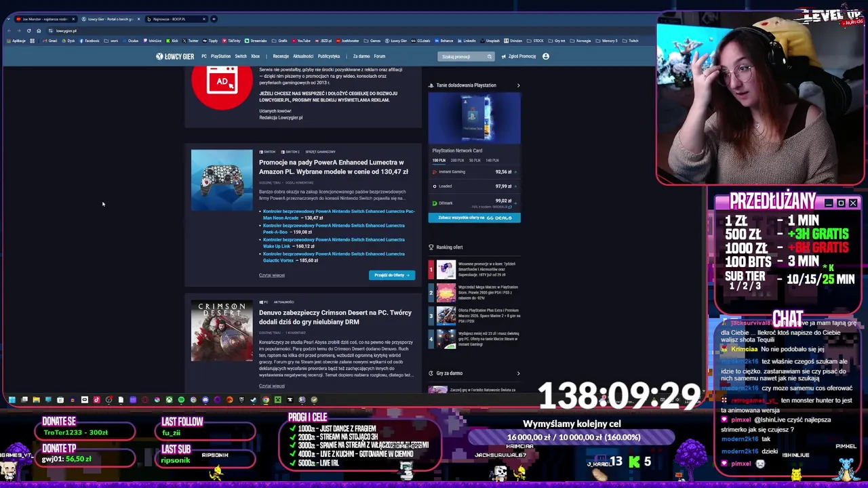Launch Discord from the taskbar
The height and width of the screenshot is (488, 868).
point(205,400)
